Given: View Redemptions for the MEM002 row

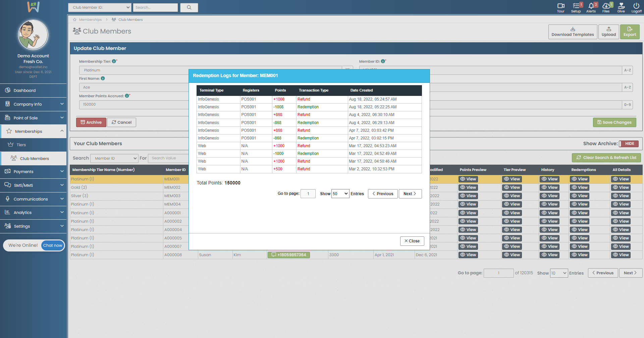Looking at the screenshot, I should pos(580,187).
